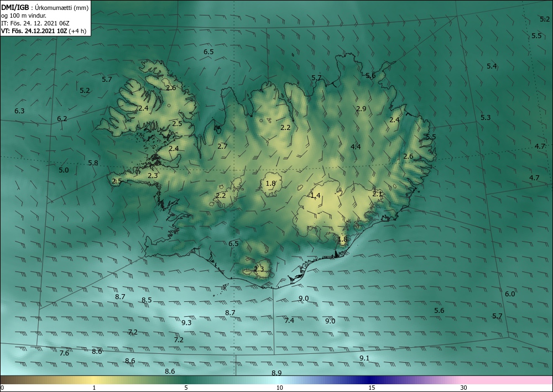Click the 8.9 value above the colorbar

click(276, 373)
